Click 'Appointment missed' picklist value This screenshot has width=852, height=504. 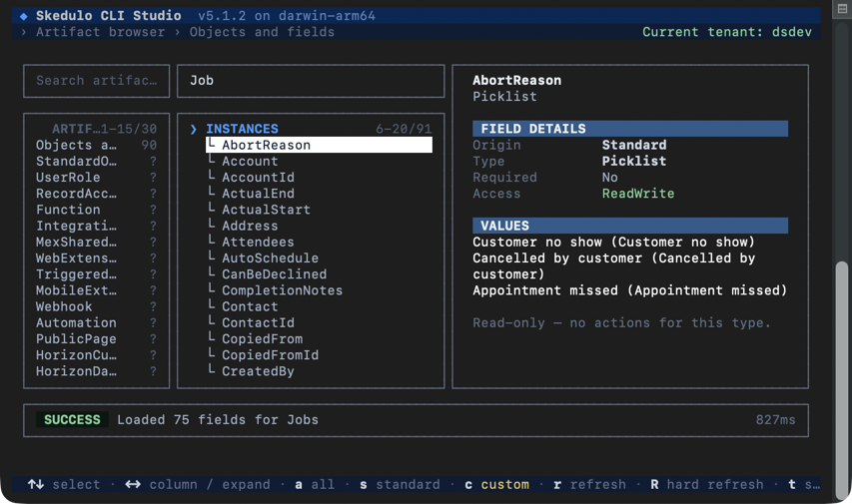[x=630, y=290]
